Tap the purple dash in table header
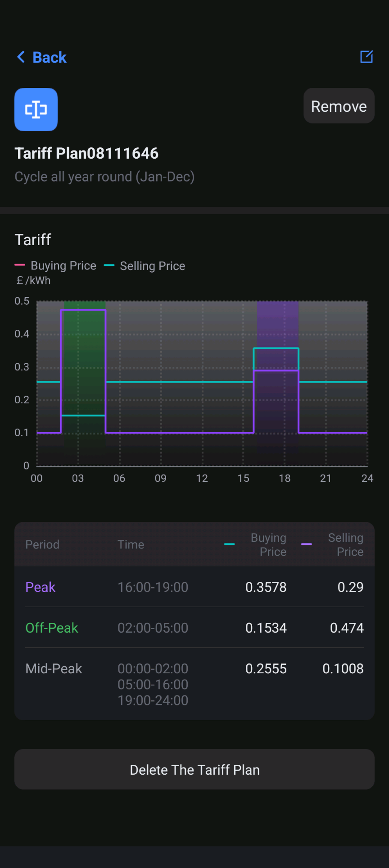Viewport: 389px width, 868px height. click(x=307, y=544)
